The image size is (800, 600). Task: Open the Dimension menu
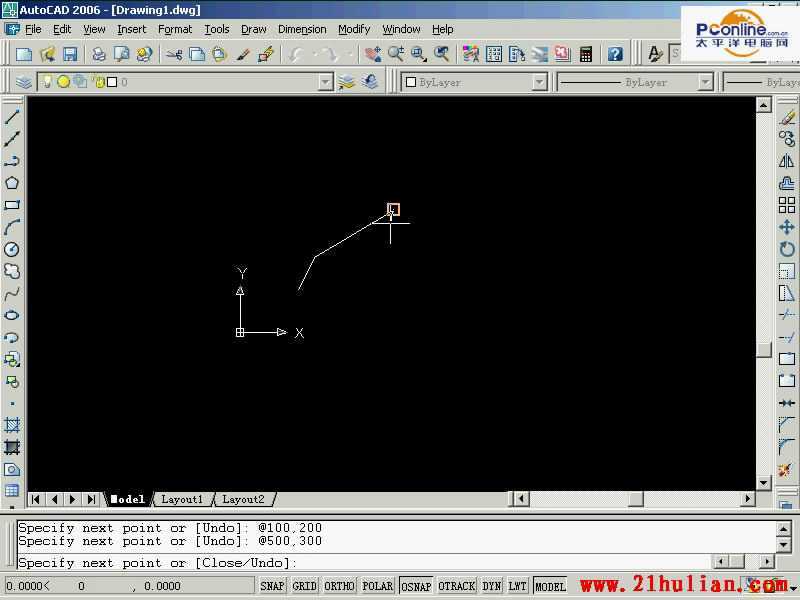(x=302, y=30)
